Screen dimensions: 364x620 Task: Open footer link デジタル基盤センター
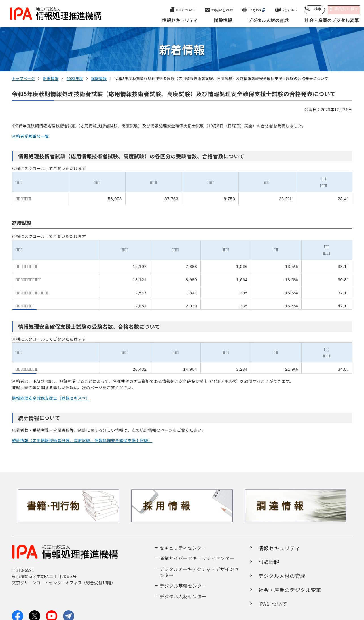point(183,586)
